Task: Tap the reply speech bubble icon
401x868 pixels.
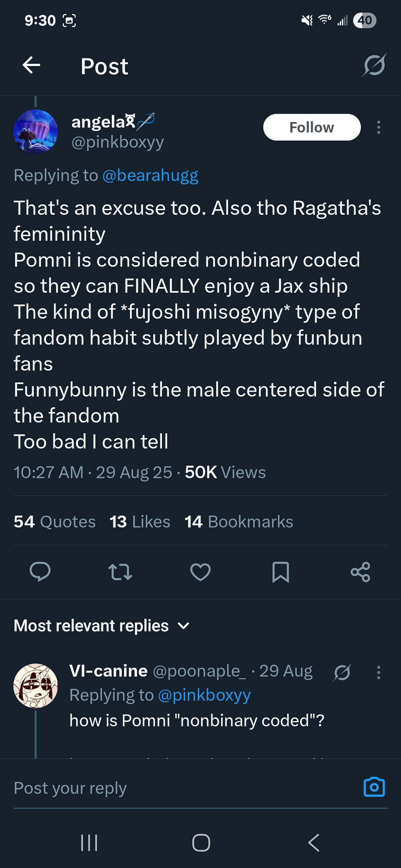Action: tap(40, 572)
